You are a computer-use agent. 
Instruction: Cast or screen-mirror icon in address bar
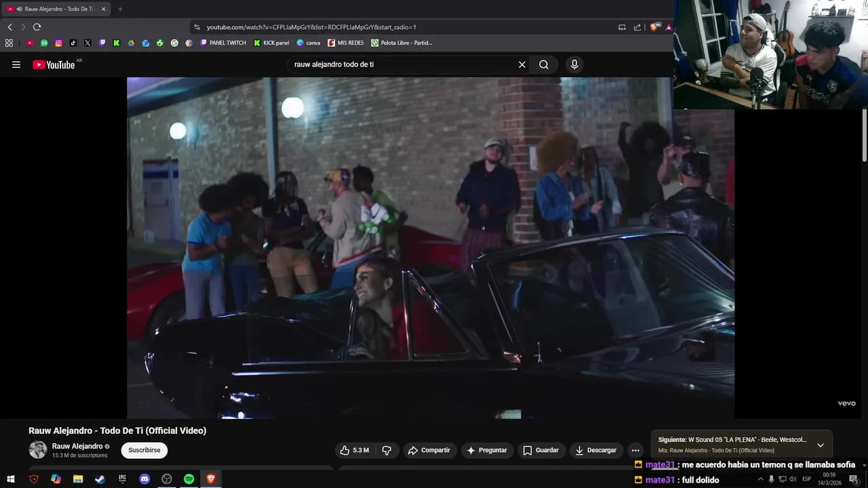tap(622, 27)
